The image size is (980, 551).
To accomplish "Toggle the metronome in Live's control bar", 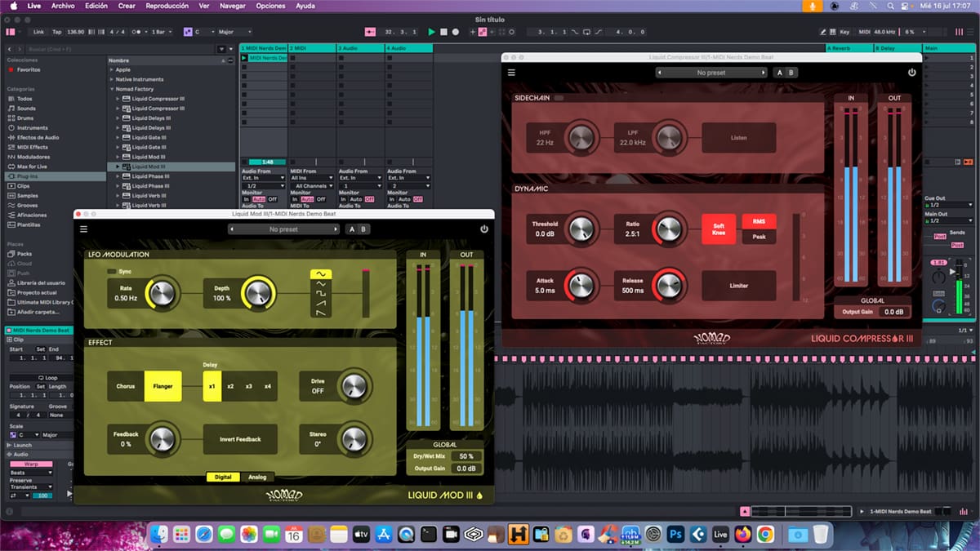I will pyautogui.click(x=136, y=32).
